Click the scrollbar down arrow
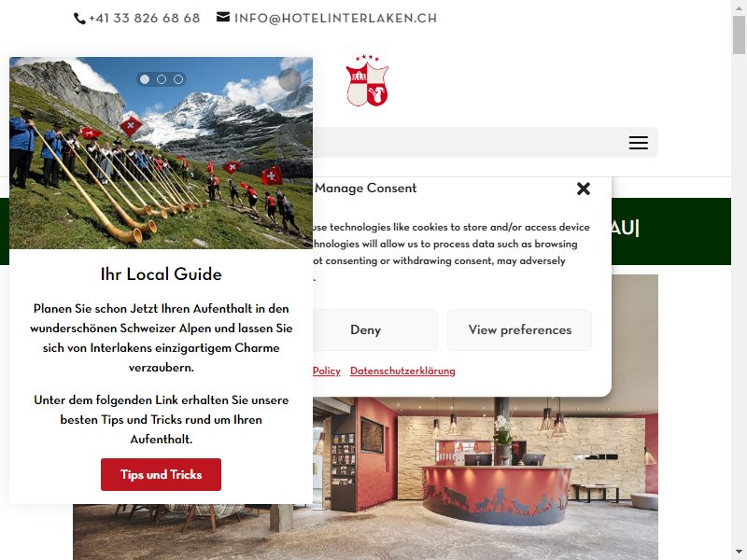The width and height of the screenshot is (747, 560). [x=739, y=553]
